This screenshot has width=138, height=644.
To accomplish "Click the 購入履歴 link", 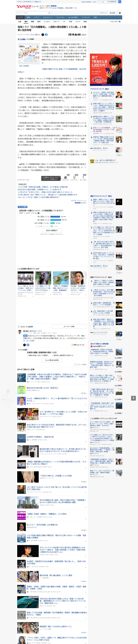I will click(x=112, y=13).
